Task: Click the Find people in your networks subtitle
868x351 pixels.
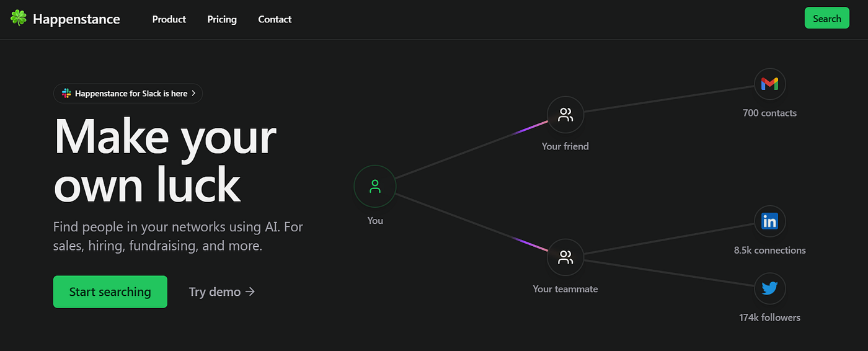Action: coord(178,236)
